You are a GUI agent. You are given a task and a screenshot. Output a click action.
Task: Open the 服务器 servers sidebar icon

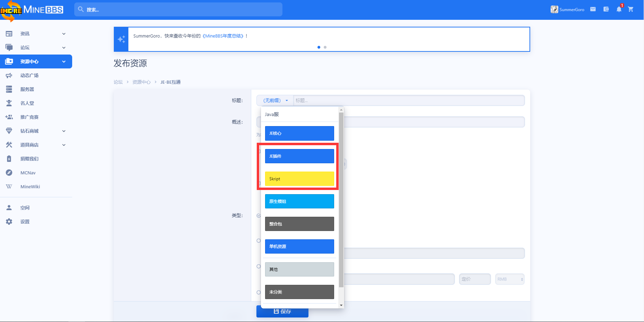(9, 89)
